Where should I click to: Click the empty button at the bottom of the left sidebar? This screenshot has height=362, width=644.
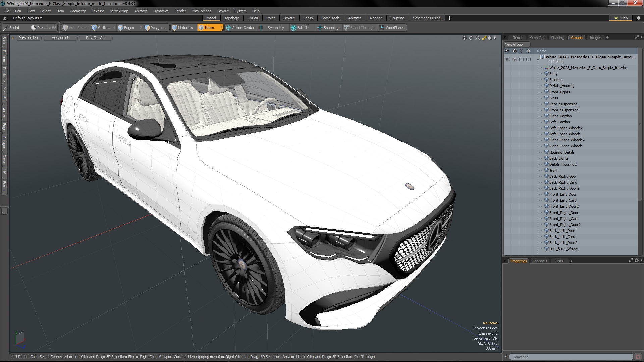pyautogui.click(x=4, y=211)
